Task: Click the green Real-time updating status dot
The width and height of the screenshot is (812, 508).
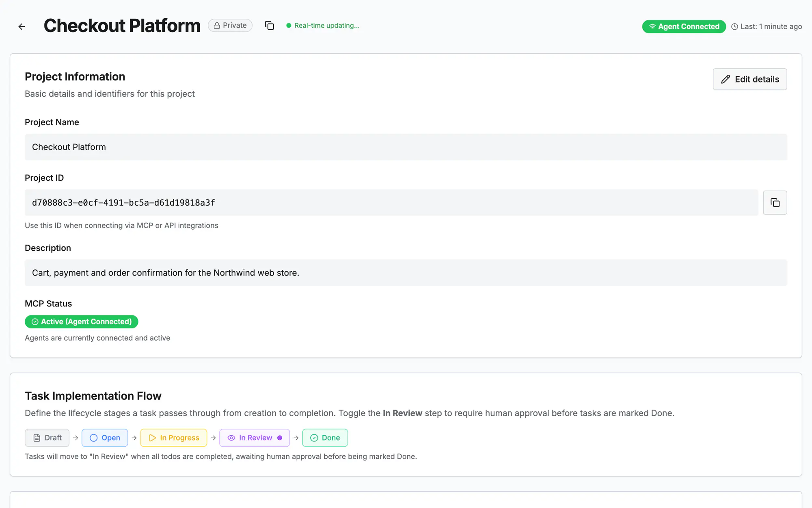Action: click(289, 26)
